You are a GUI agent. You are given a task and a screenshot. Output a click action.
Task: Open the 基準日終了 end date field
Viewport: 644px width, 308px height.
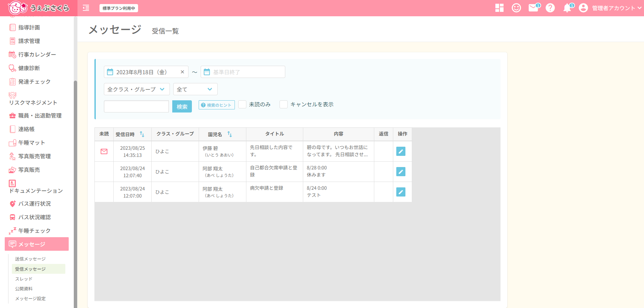(243, 72)
